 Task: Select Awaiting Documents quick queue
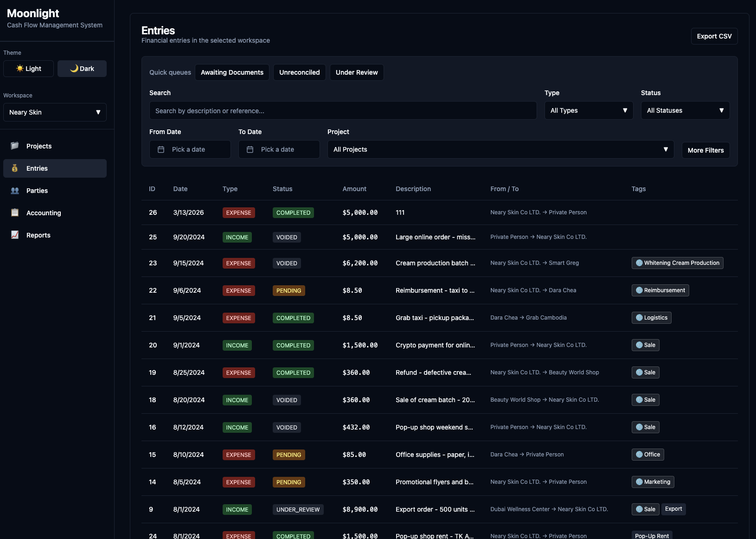[x=232, y=72]
